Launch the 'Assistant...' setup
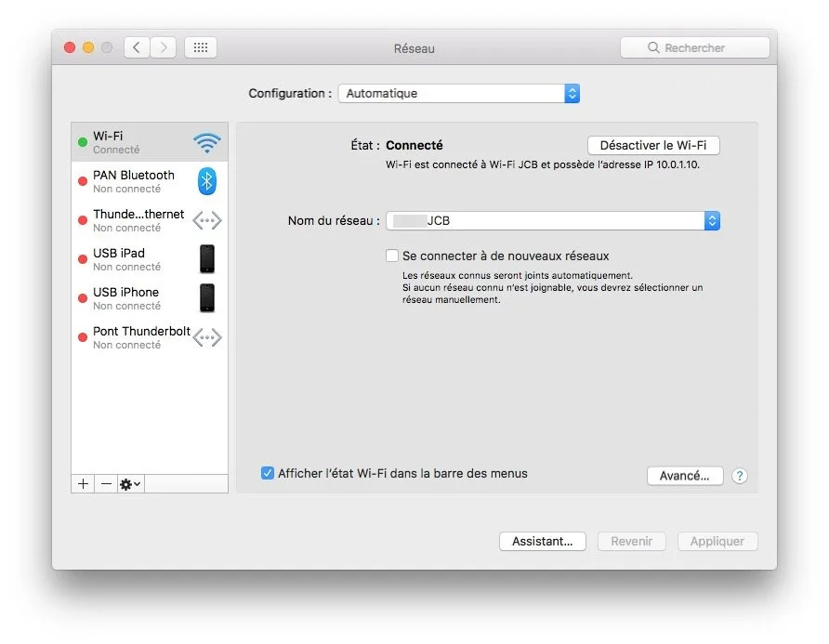 click(x=543, y=541)
